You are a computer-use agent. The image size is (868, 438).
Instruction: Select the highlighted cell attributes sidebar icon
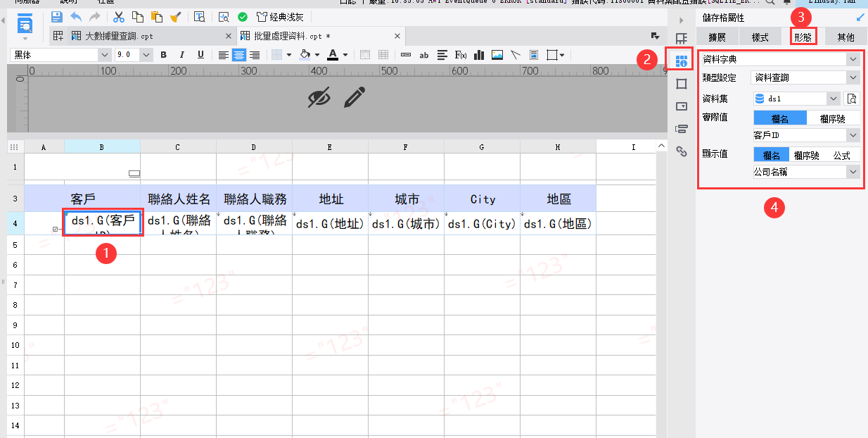(x=681, y=61)
